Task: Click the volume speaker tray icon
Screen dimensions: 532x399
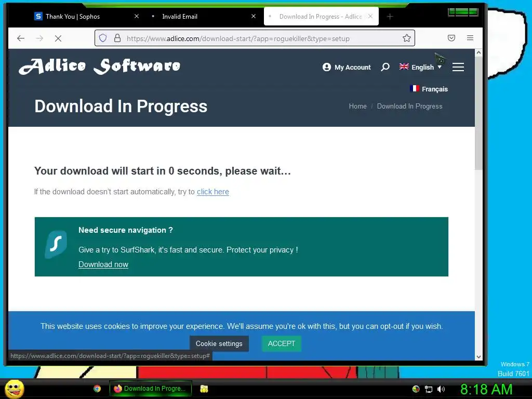Action: (x=441, y=389)
